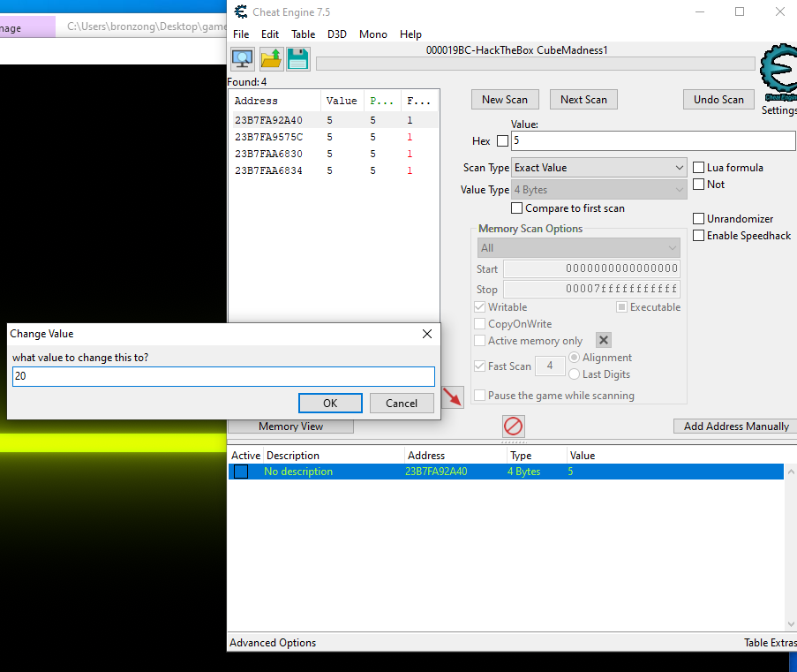Click the Type column header
Viewport: 797px width, 672px height.
[537, 456]
